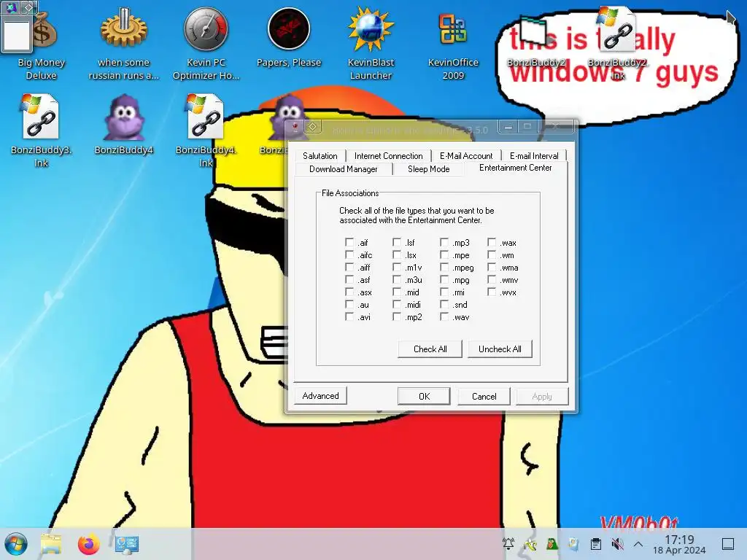Click the show desktop tray icon
The height and width of the screenshot is (560, 747).
tap(728, 544)
